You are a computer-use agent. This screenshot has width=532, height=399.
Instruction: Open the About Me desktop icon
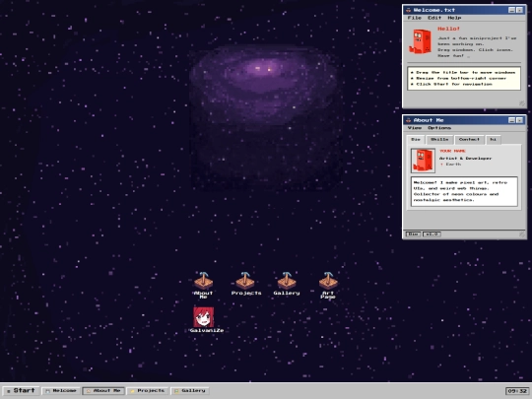(x=203, y=285)
